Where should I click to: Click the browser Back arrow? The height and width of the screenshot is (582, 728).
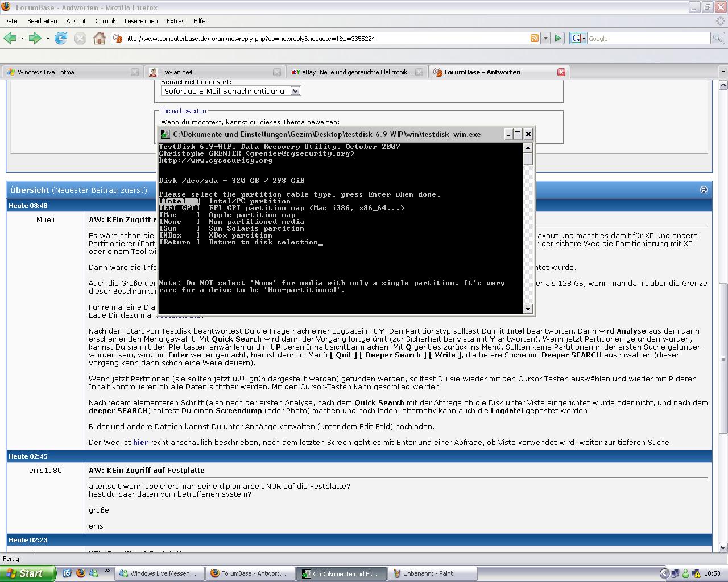pos(10,38)
